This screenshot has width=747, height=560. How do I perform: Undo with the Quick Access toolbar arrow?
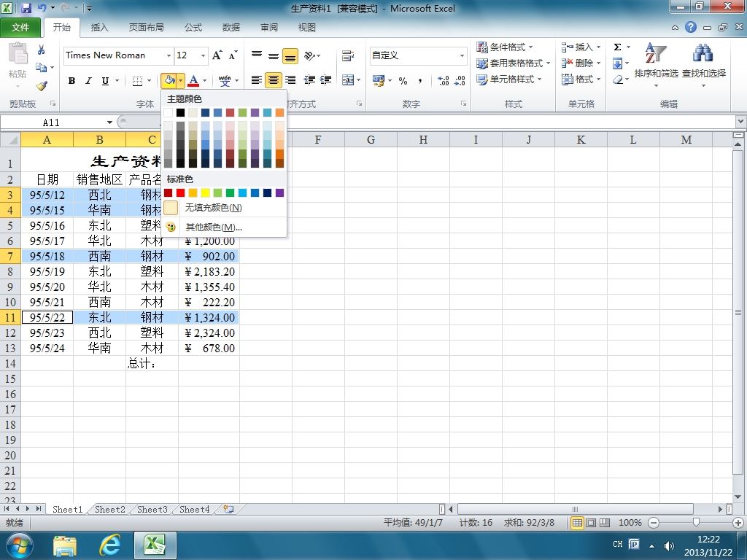42,8
